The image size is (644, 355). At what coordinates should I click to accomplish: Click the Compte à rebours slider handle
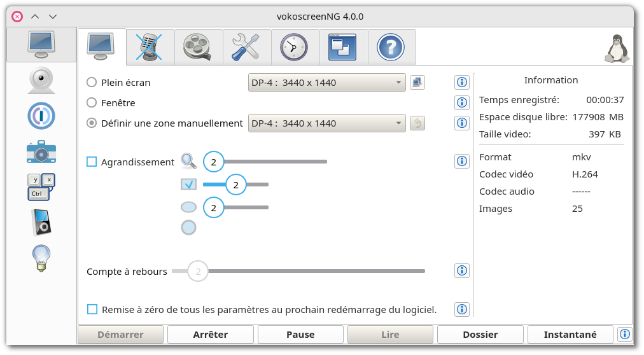tap(198, 272)
